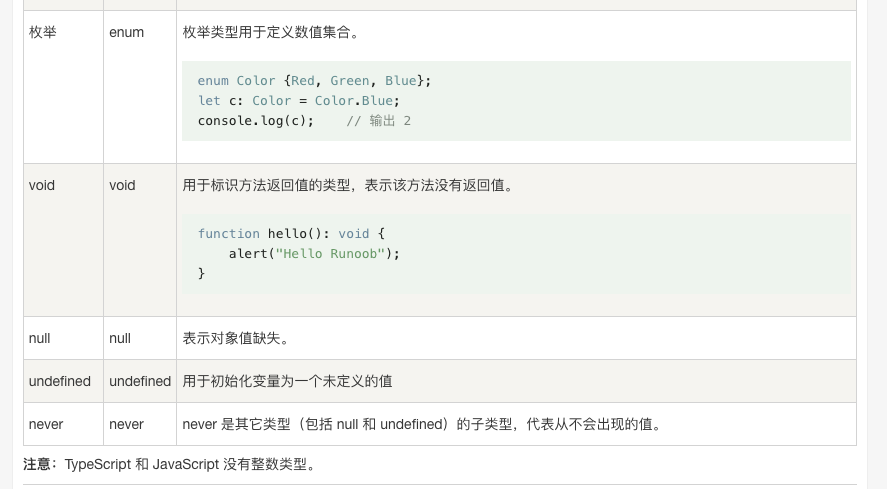Viewport: 887px width, 489px height.
Task: Click the function hello(): void code line
Action: coord(291,233)
